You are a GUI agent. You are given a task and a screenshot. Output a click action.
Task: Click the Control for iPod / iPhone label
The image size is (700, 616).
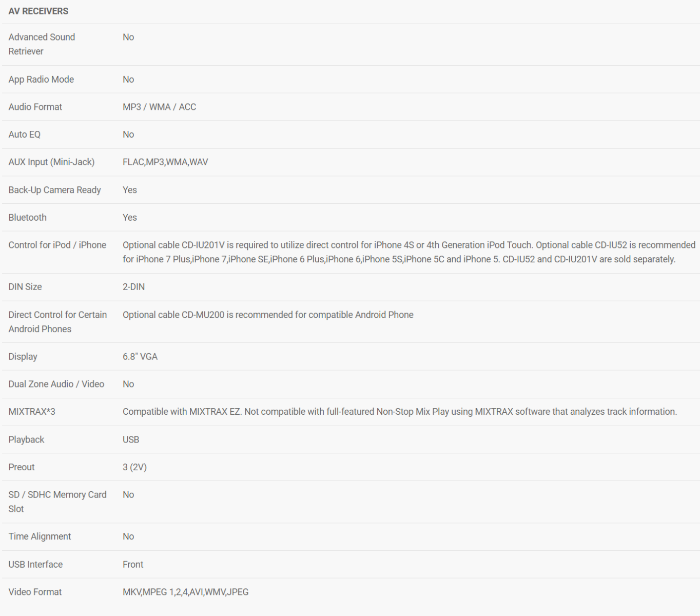[x=57, y=245]
